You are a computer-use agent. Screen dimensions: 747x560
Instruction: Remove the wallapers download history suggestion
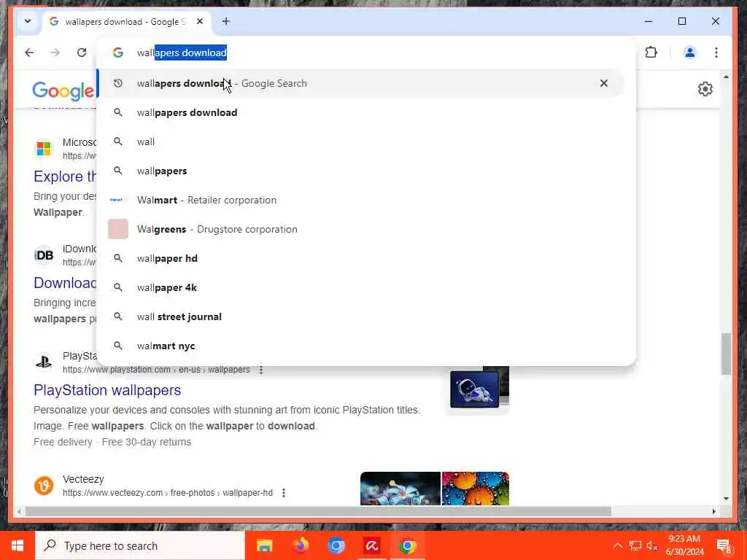(603, 83)
